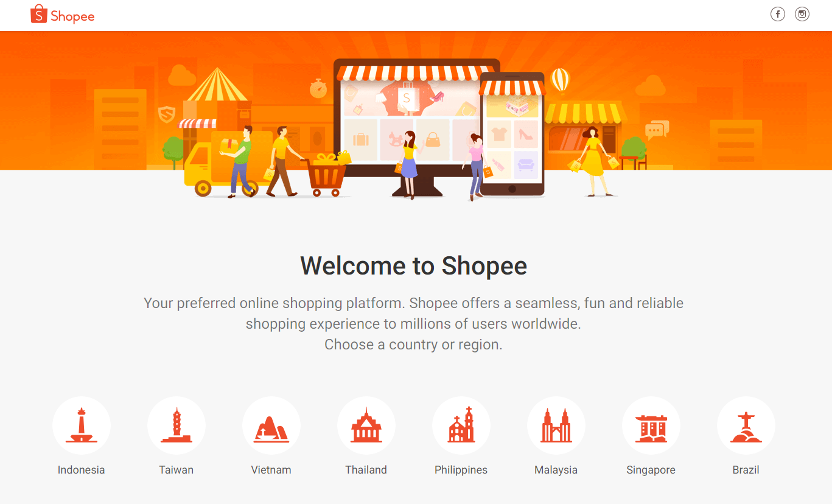This screenshot has width=832, height=504.
Task: Select the Indonesia monument icon
Action: pyautogui.click(x=82, y=425)
